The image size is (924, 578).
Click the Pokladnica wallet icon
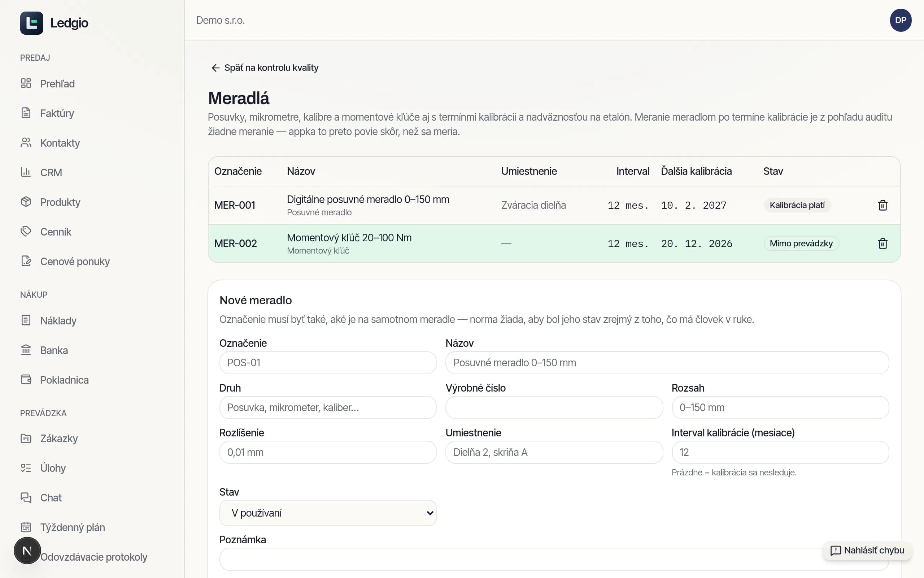[26, 380]
